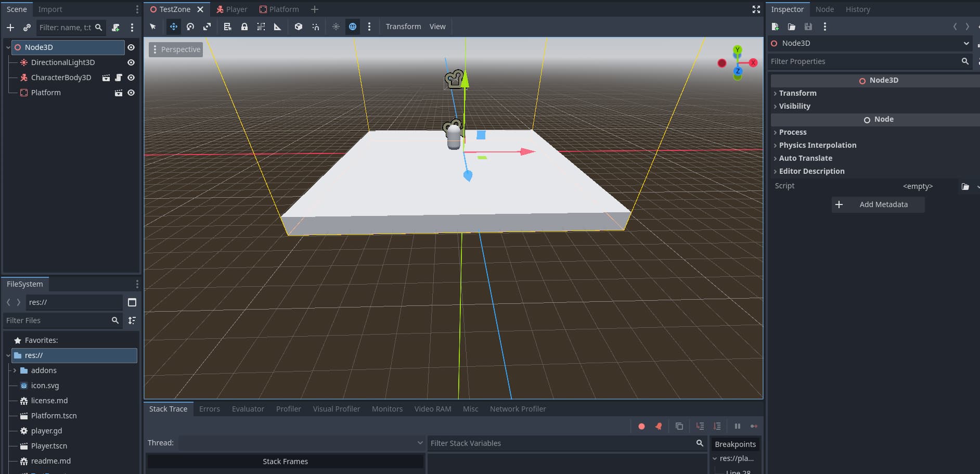980x474 pixels.
Task: Open the script attached to CharacterBody3D
Action: click(119, 78)
